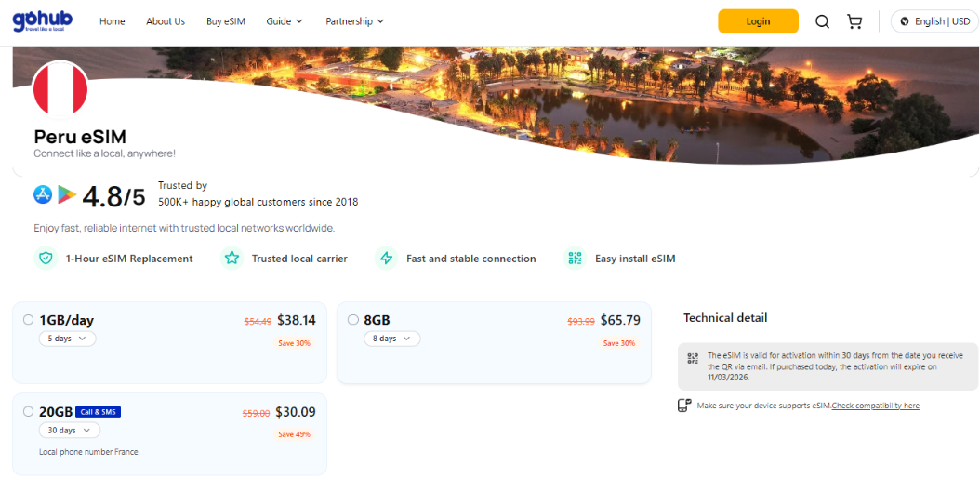Screen dimensions: 980x492
Task: Click the Google Play icon
Action: [67, 194]
